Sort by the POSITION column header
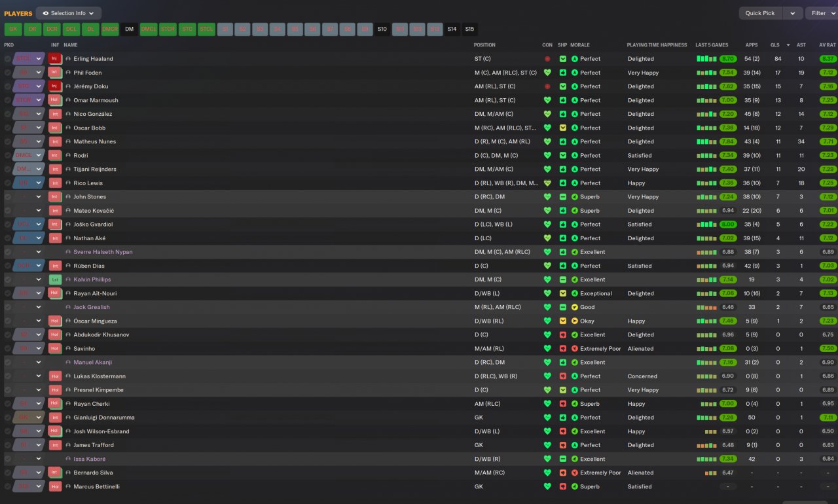 pos(484,45)
